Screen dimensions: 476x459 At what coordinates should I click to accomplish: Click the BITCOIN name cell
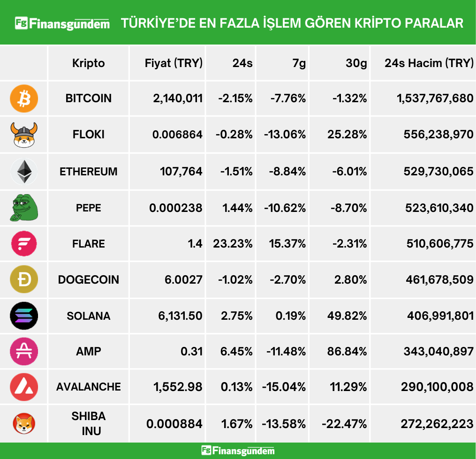[89, 98]
